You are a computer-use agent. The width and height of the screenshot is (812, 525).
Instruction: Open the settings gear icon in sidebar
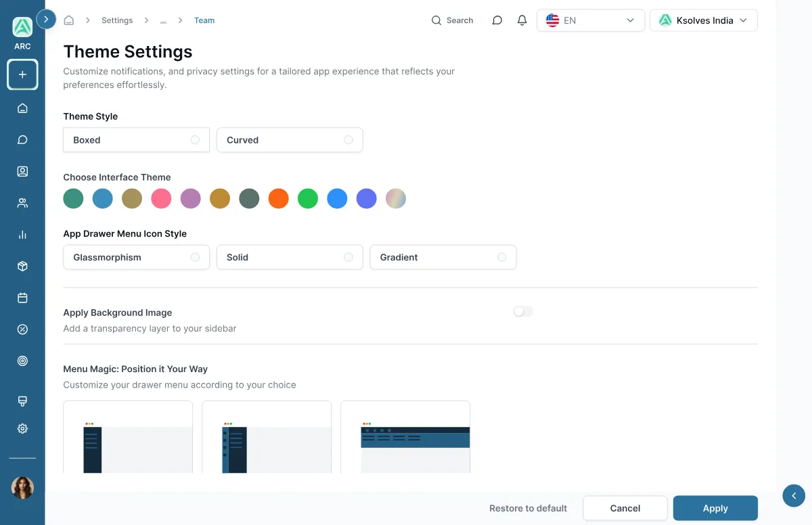(x=22, y=428)
